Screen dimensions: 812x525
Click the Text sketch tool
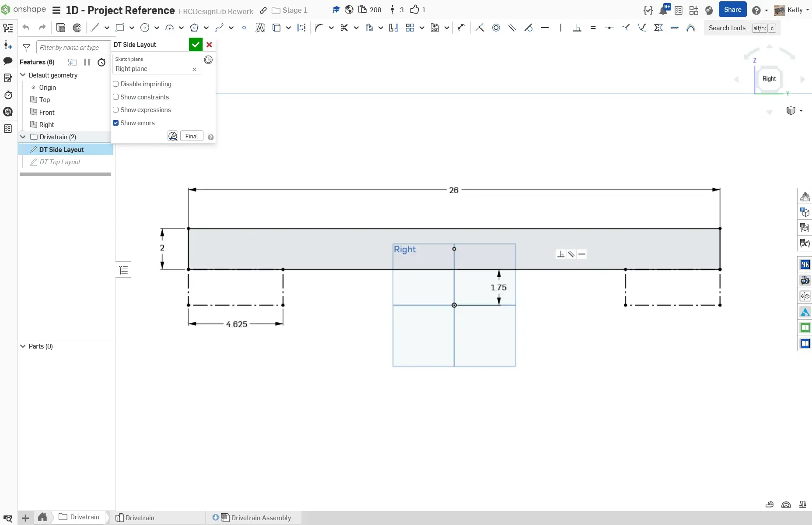pyautogui.click(x=260, y=28)
